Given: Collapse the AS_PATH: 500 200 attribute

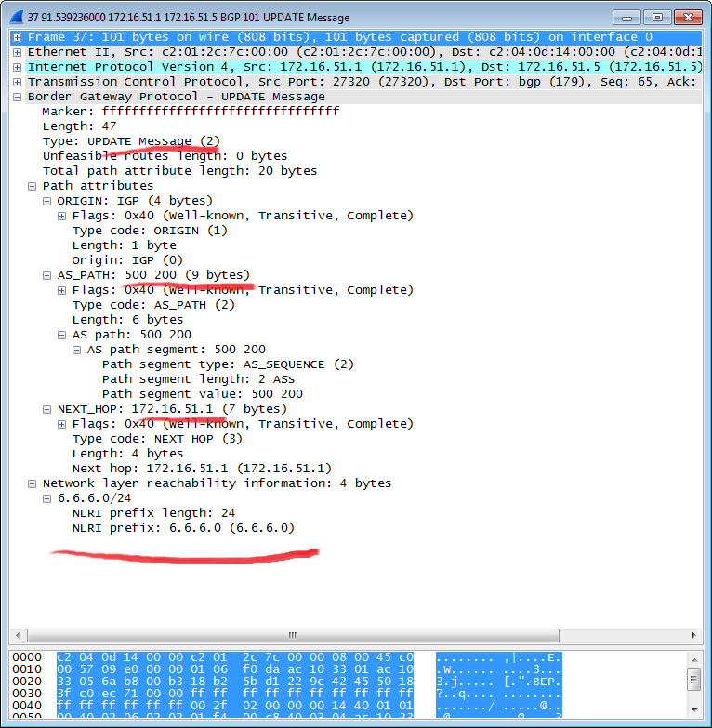Looking at the screenshot, I should click(47, 275).
